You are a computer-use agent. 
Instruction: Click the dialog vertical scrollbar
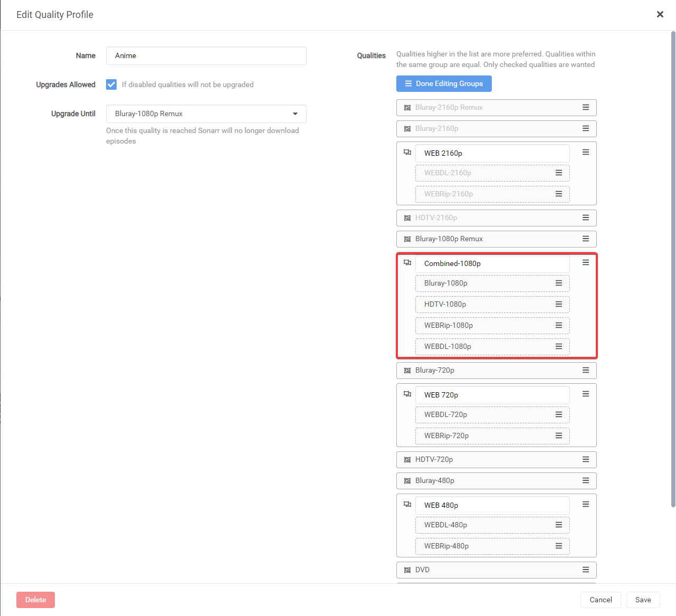[x=673, y=269]
